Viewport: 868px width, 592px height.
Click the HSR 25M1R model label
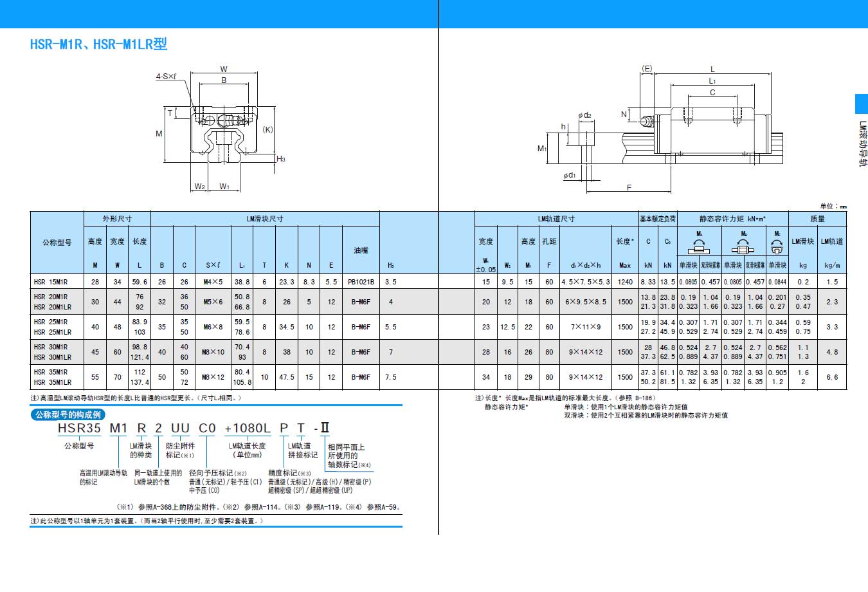tap(50, 322)
